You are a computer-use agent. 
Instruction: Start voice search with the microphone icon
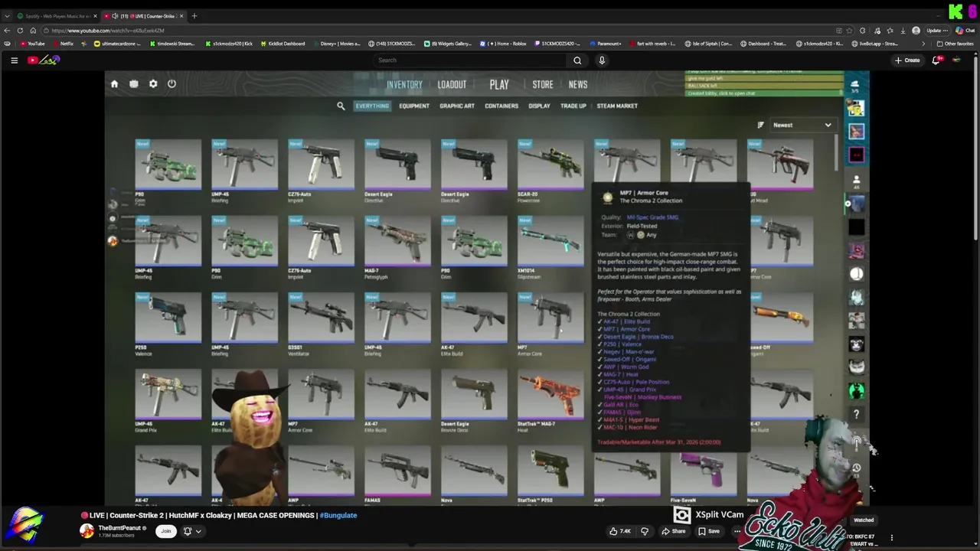pos(602,60)
